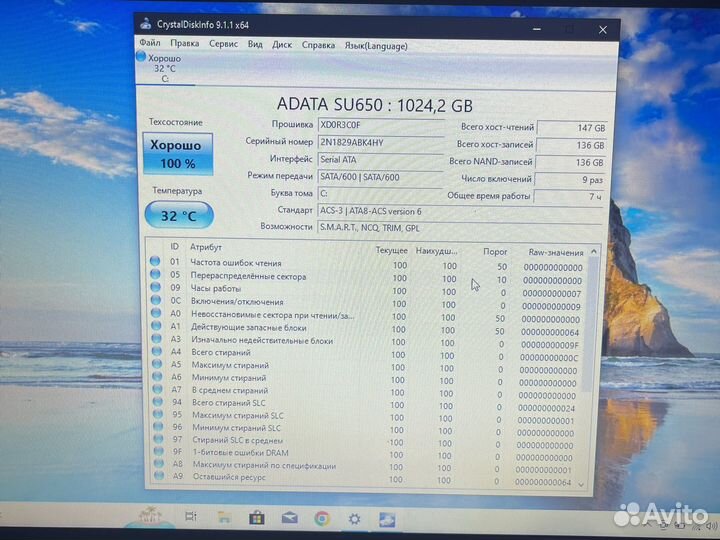Open the Правка menu

[185, 43]
